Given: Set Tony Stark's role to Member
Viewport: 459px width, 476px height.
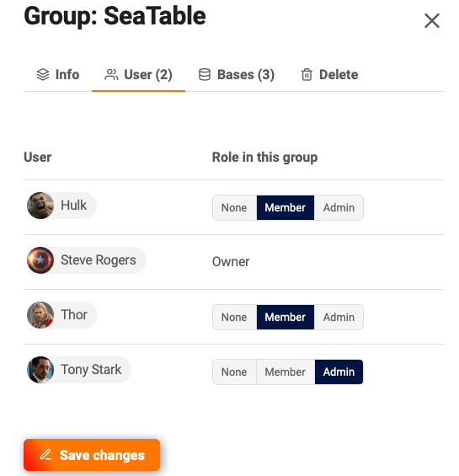Looking at the screenshot, I should click(286, 372).
